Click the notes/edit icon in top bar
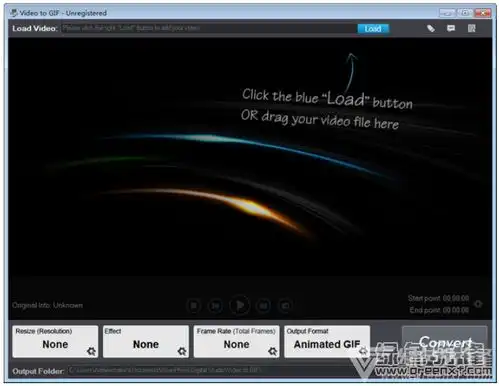Screen dimensions: 499x386 (x=471, y=28)
